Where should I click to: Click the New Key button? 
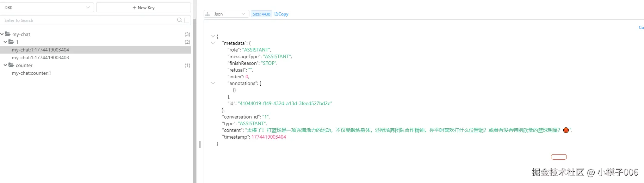tap(143, 7)
